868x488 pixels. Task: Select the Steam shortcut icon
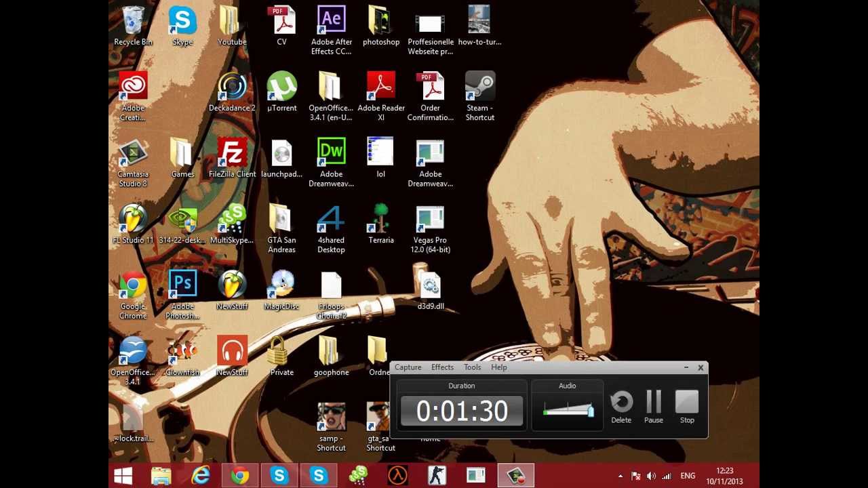point(480,97)
